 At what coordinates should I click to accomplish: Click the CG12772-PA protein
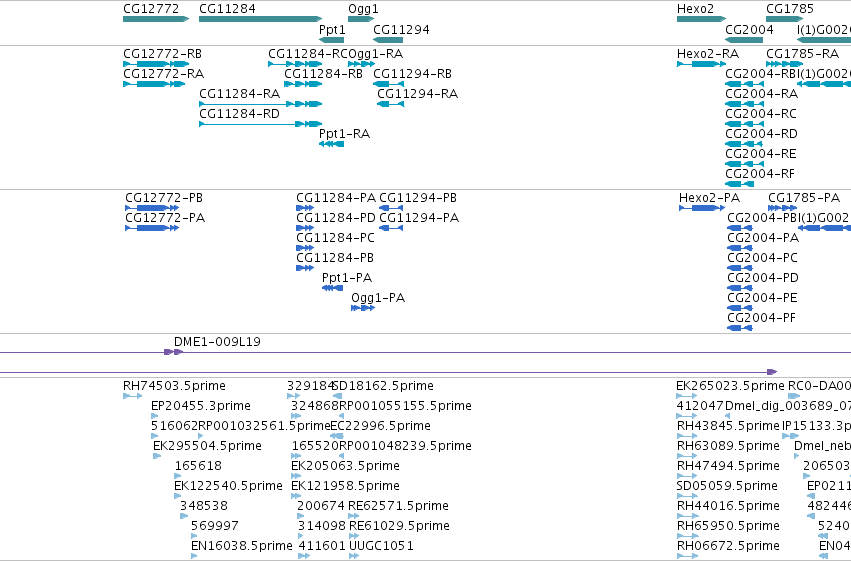coord(152,228)
